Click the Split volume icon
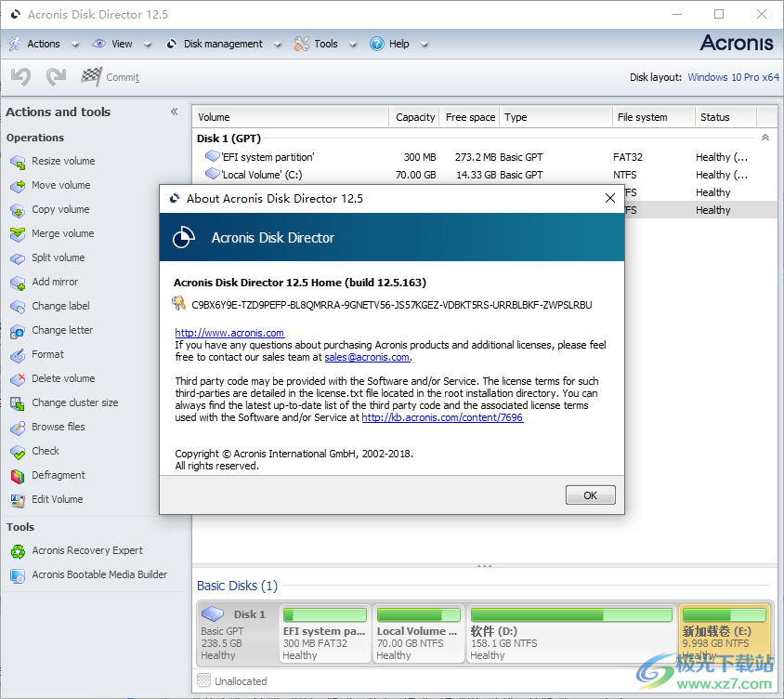This screenshot has width=784, height=699. 18,258
